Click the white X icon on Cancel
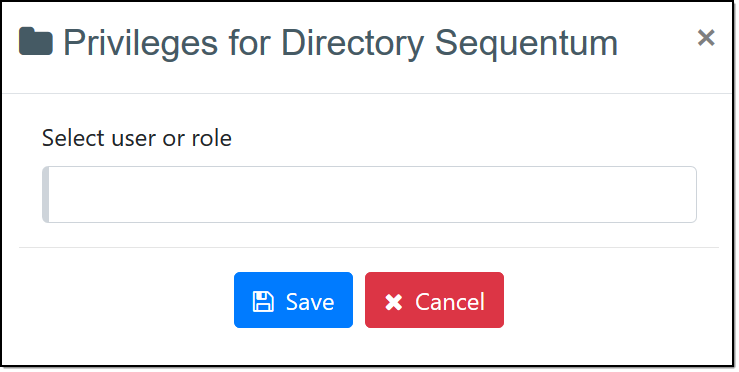This screenshot has width=739, height=372. (394, 302)
